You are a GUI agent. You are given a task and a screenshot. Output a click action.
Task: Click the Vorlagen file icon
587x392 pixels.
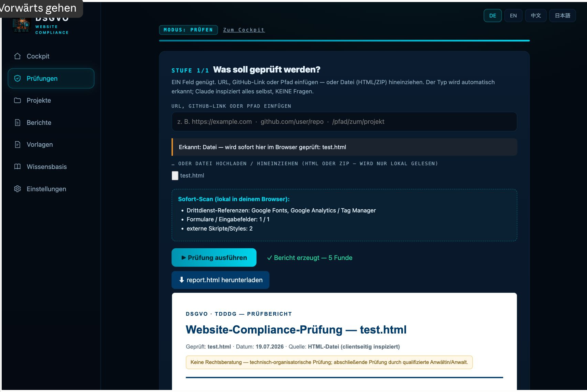(17, 144)
